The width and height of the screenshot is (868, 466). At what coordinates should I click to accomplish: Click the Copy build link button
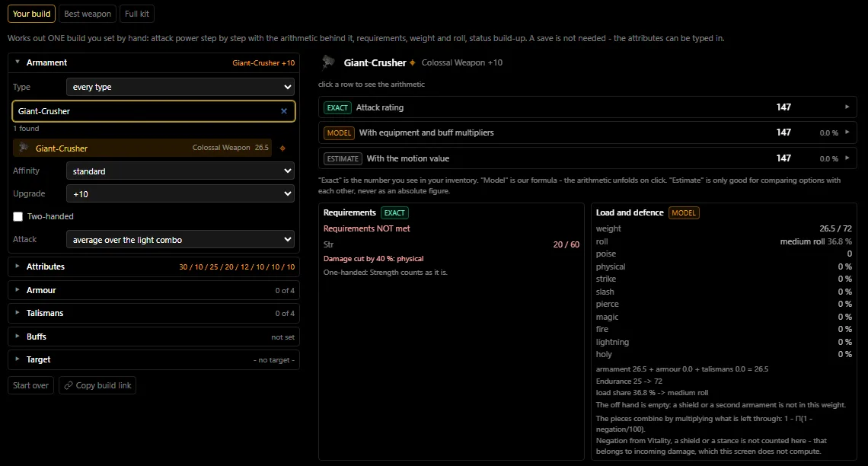click(x=97, y=385)
